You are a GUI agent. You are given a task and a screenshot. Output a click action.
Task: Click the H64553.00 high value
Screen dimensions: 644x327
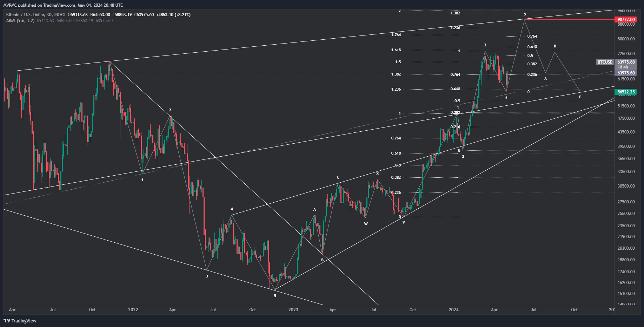(100, 15)
